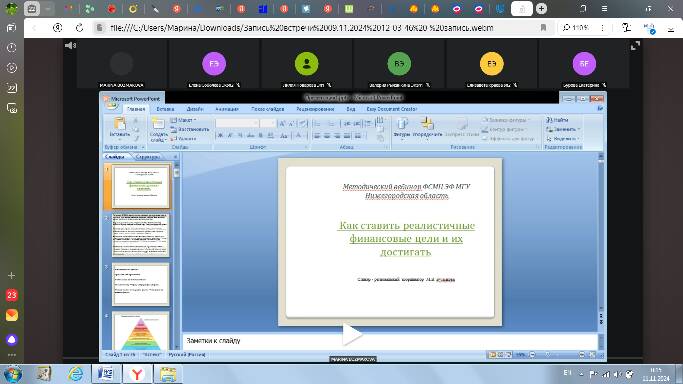Expand the video to fullscreen
Image resolution: width=683 pixels, height=384 pixels.
[636, 46]
